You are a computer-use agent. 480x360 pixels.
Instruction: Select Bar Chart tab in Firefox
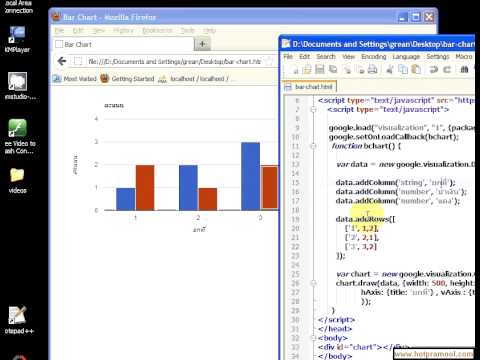click(123, 44)
